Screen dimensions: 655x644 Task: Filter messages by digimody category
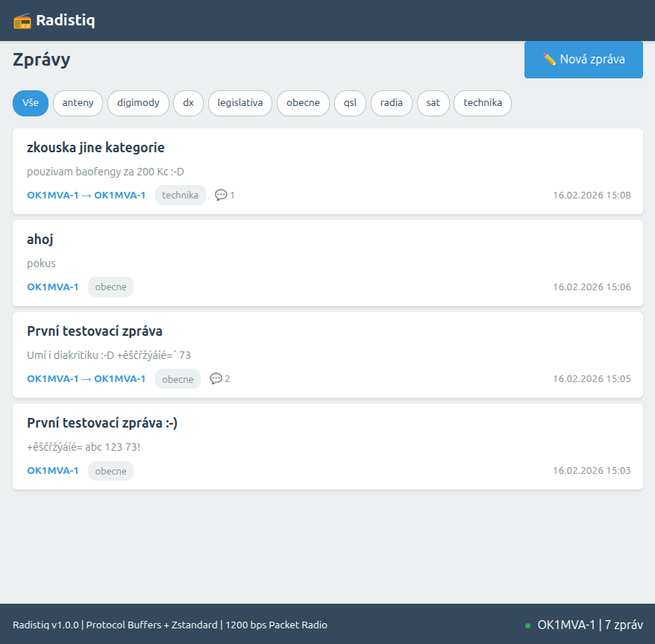pos(138,103)
